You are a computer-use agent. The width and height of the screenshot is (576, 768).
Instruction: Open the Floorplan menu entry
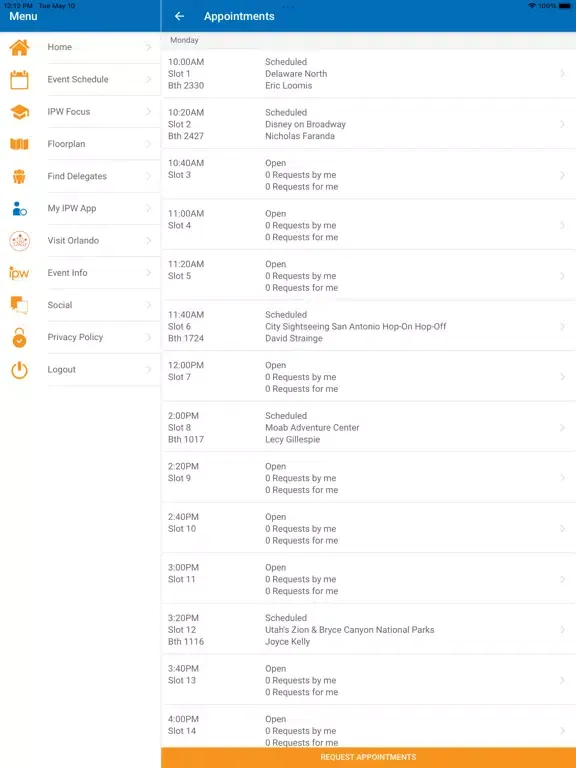(80, 144)
